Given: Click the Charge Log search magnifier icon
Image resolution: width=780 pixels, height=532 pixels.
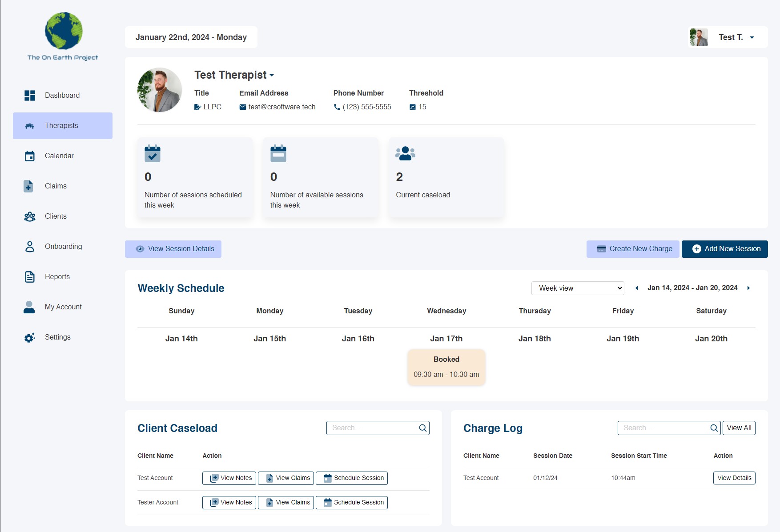Looking at the screenshot, I should tap(713, 428).
